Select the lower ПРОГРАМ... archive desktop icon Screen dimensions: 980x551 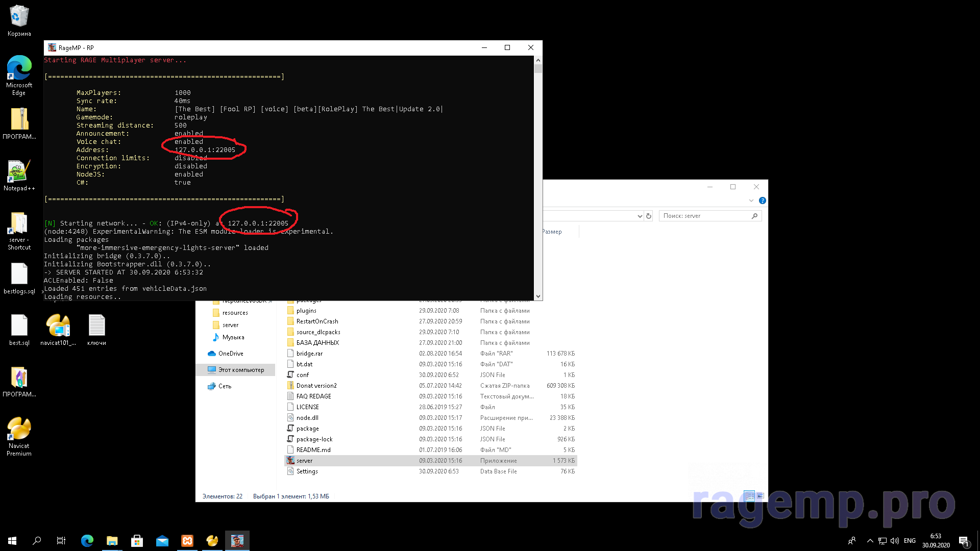[x=19, y=382]
